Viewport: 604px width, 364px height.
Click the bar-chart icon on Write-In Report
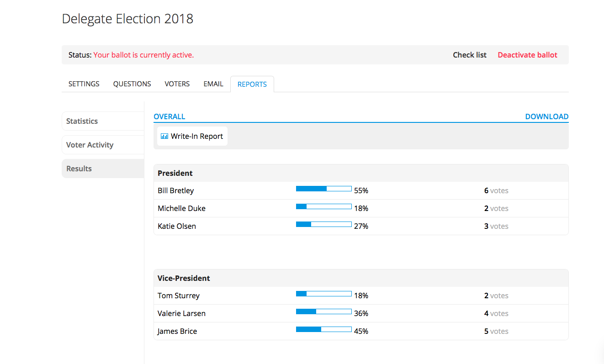(x=164, y=136)
